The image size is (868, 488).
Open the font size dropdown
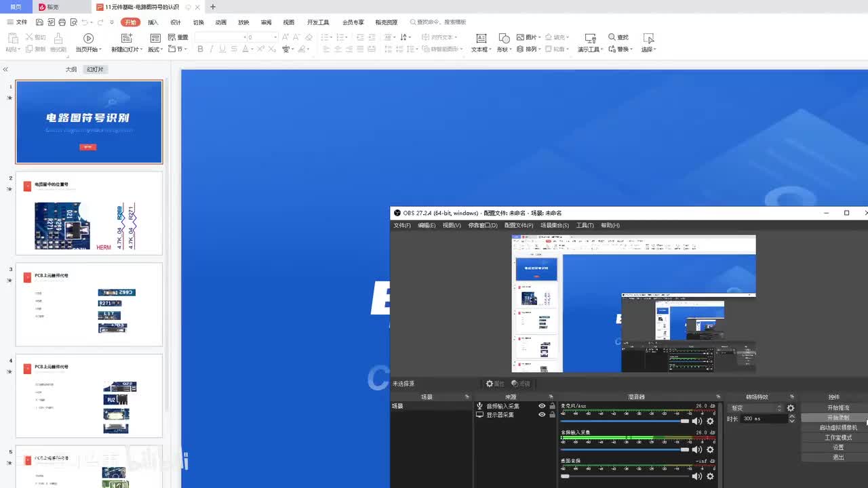pyautogui.click(x=275, y=37)
